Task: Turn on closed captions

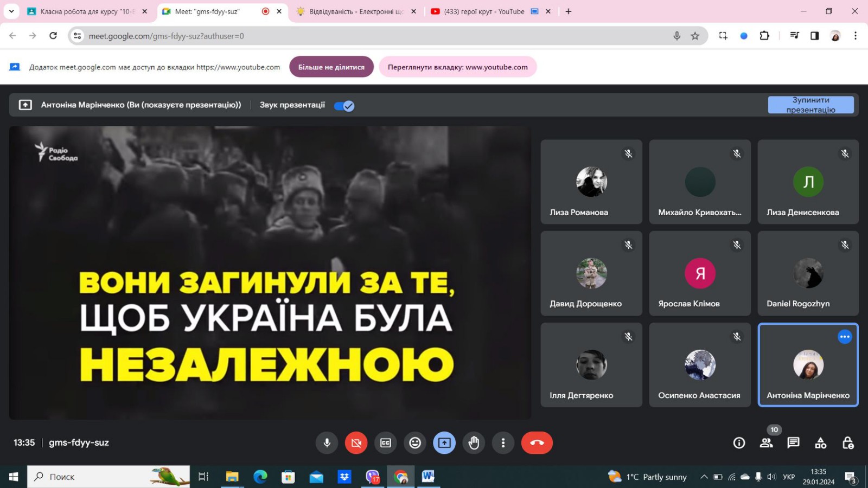Action: tap(386, 443)
